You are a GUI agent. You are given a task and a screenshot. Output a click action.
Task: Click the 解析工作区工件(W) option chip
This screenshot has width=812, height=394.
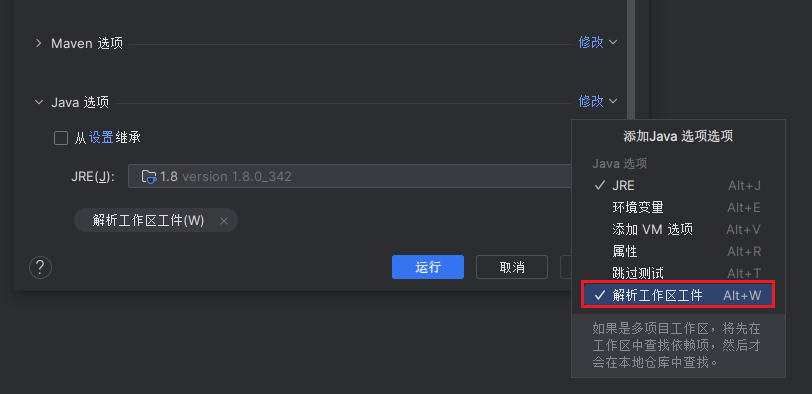148,221
